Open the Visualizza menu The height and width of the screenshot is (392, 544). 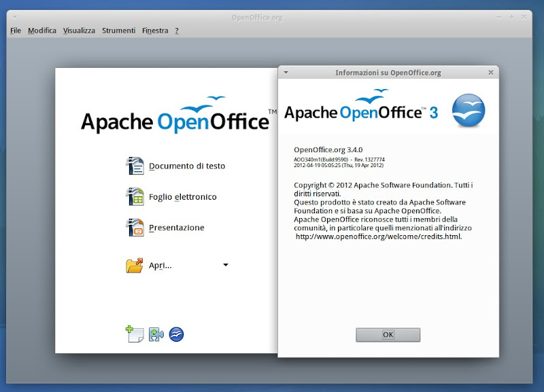pyautogui.click(x=79, y=31)
